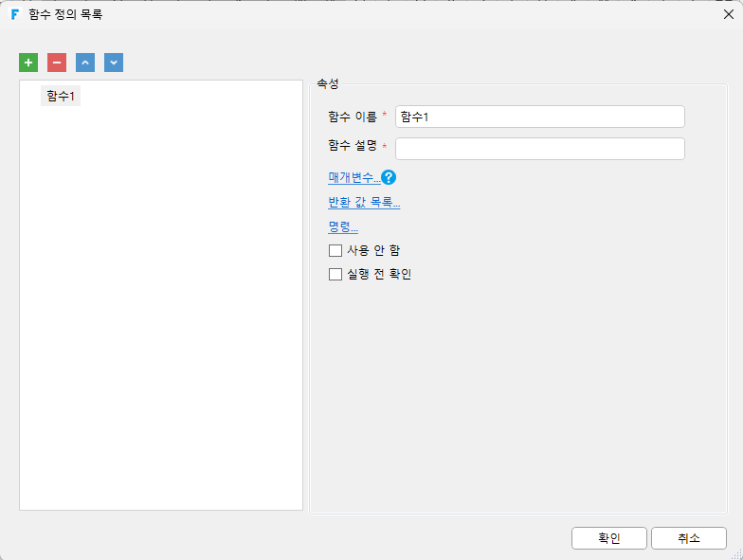Click the 함수 설명 input field

(x=540, y=149)
